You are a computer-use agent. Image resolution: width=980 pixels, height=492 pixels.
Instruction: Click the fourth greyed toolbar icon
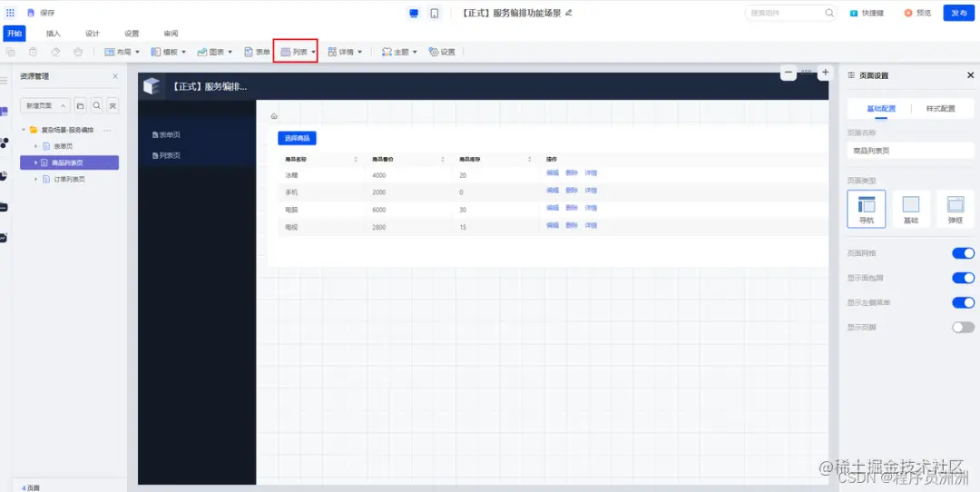pos(77,52)
